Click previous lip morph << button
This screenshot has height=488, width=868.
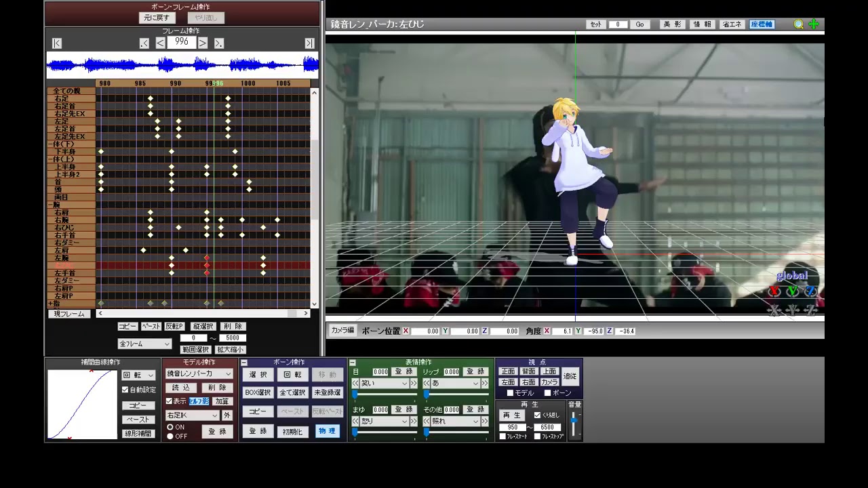click(x=426, y=384)
